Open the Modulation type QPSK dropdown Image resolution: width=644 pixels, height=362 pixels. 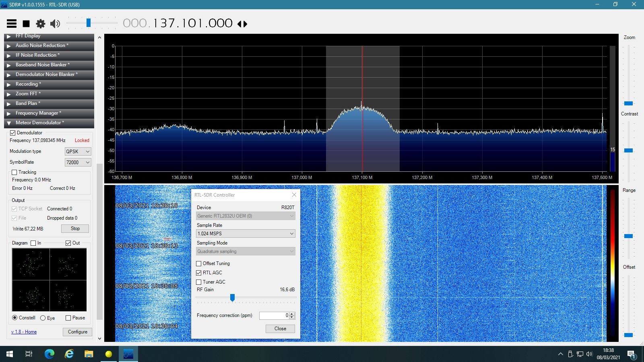click(x=78, y=151)
